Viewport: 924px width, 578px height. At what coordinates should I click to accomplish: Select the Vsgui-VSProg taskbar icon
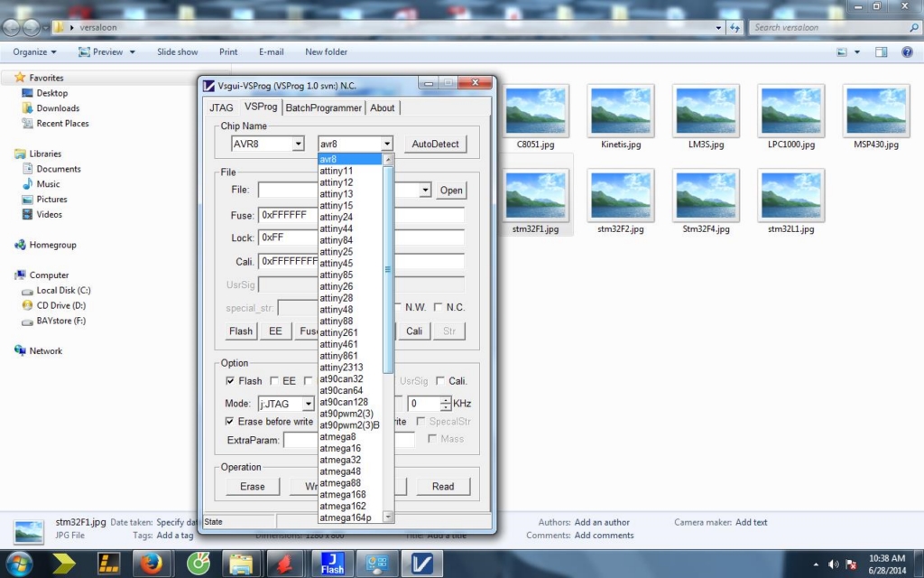point(420,564)
